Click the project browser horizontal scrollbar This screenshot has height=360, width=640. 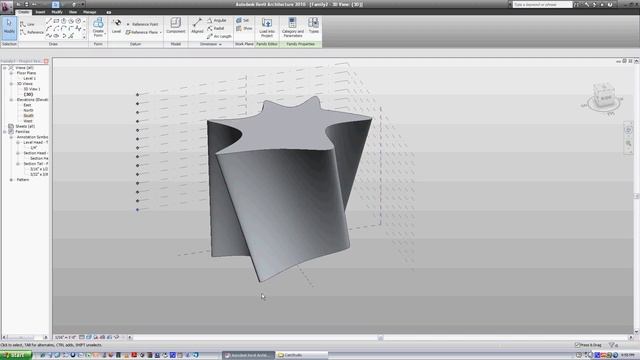pos(24,338)
